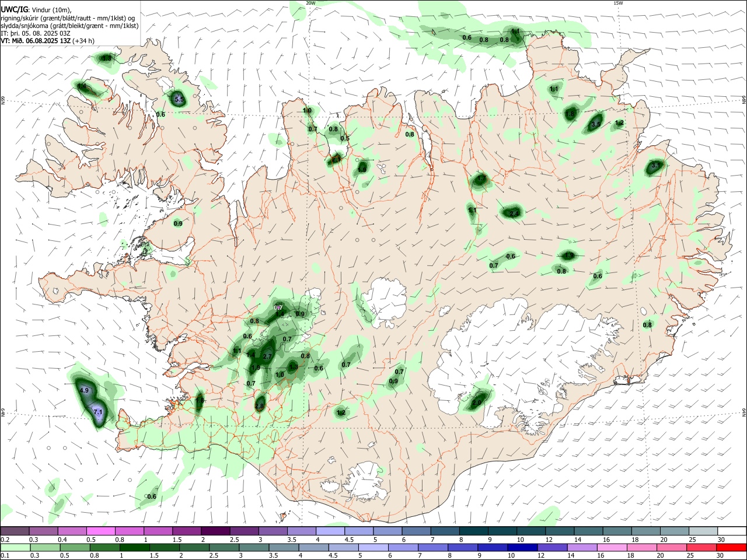Click the darkest purple swatch above top-row 2

point(215,531)
